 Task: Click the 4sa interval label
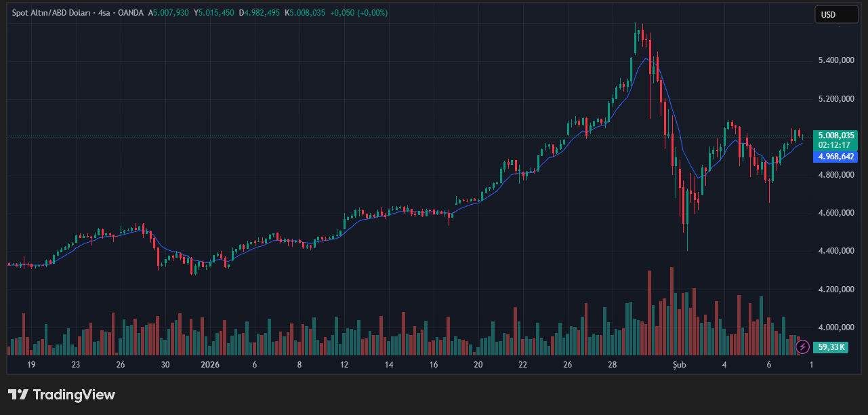click(105, 13)
